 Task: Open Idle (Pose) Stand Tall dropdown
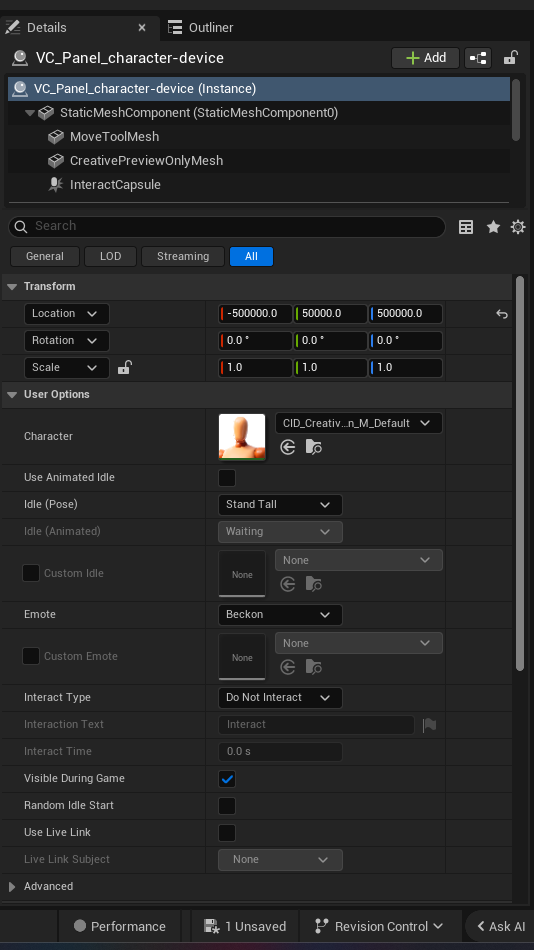(x=280, y=505)
